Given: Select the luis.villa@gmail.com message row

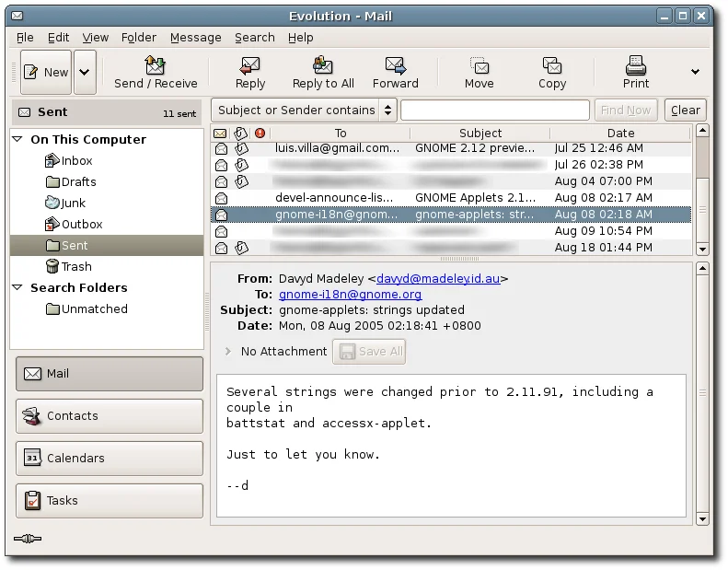Looking at the screenshot, I should tap(451, 148).
